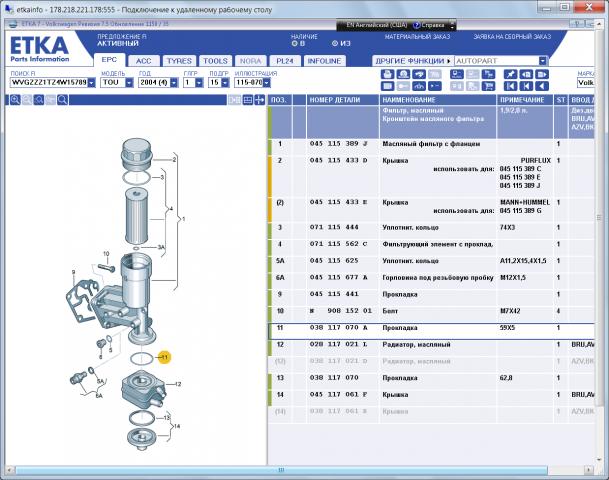
Task: Click the list icon above the shopping cart
Action: click(488, 74)
